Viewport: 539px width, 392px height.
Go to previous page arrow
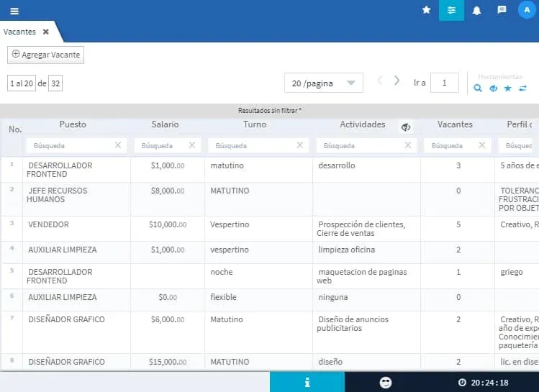click(x=380, y=81)
